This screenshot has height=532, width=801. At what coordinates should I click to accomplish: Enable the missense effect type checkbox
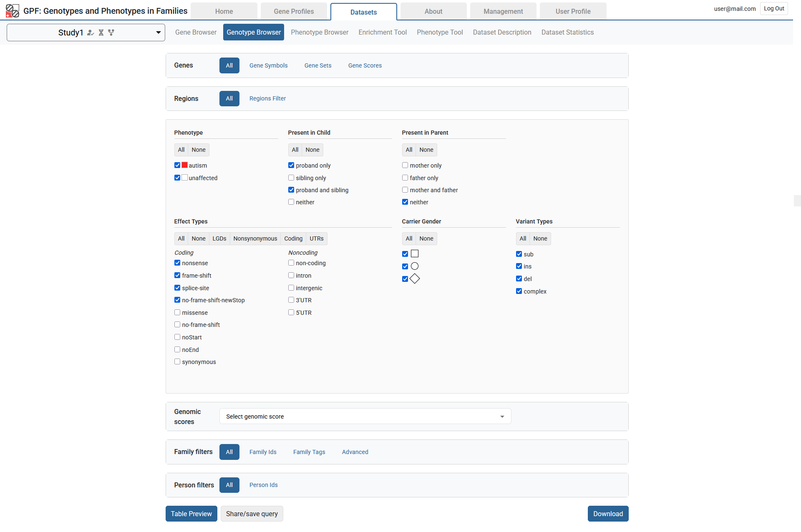(177, 312)
